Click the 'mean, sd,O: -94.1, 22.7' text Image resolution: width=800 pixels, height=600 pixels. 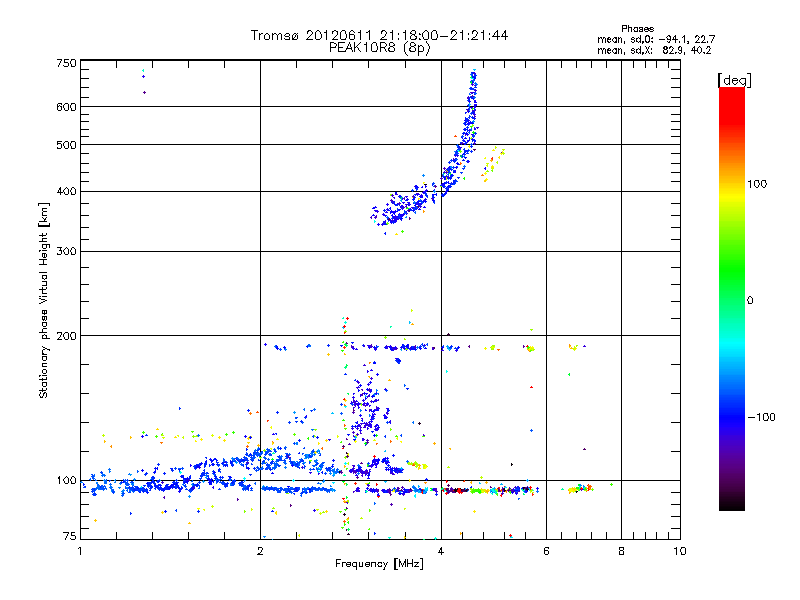(655, 39)
